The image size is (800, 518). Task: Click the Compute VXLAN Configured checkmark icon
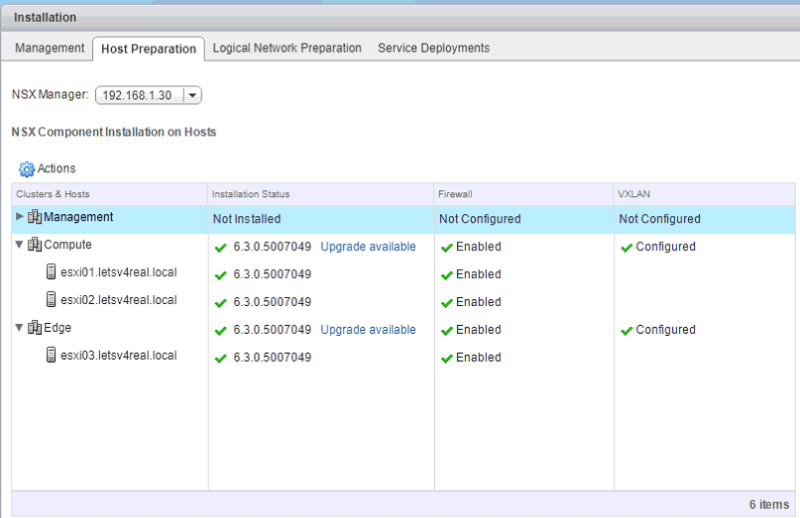point(626,247)
